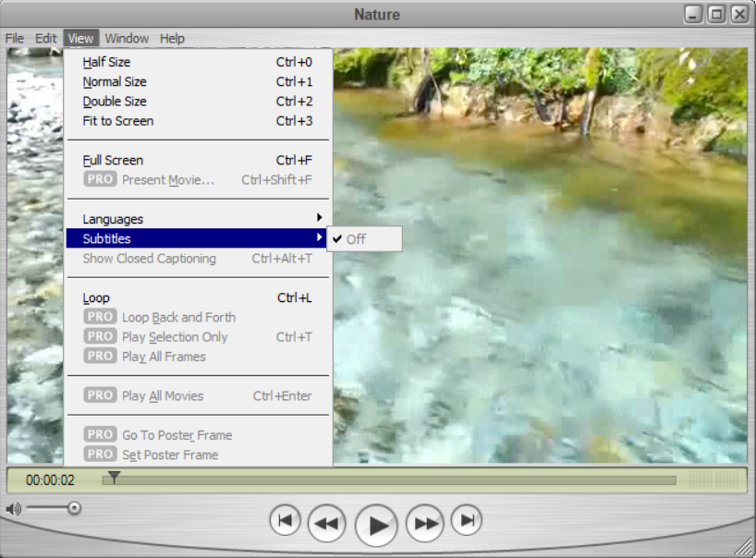Image resolution: width=756 pixels, height=558 pixels.
Task: Click the PRO badge beside Present Movie
Action: [100, 179]
